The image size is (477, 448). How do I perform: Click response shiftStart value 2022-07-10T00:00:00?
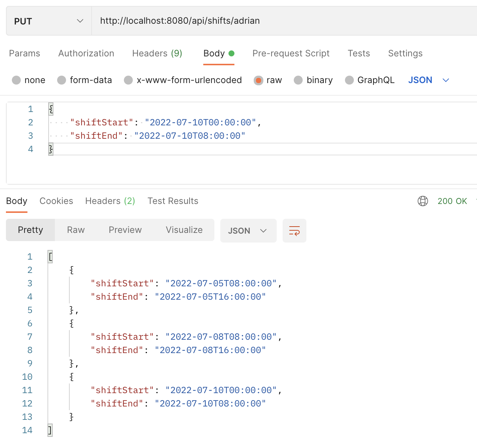(221, 390)
